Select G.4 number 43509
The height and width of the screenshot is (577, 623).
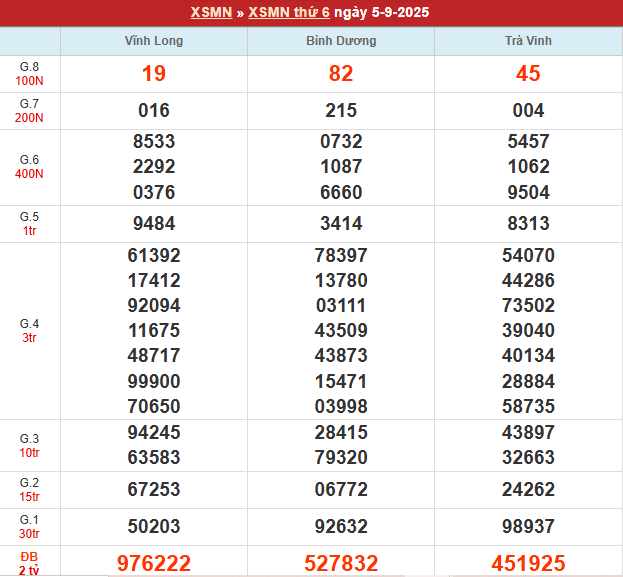(x=341, y=331)
